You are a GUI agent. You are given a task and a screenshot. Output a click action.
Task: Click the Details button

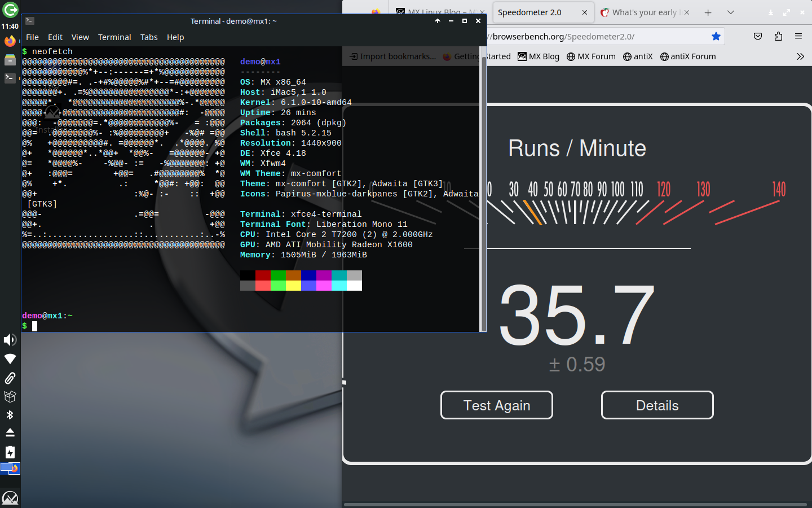click(x=657, y=405)
